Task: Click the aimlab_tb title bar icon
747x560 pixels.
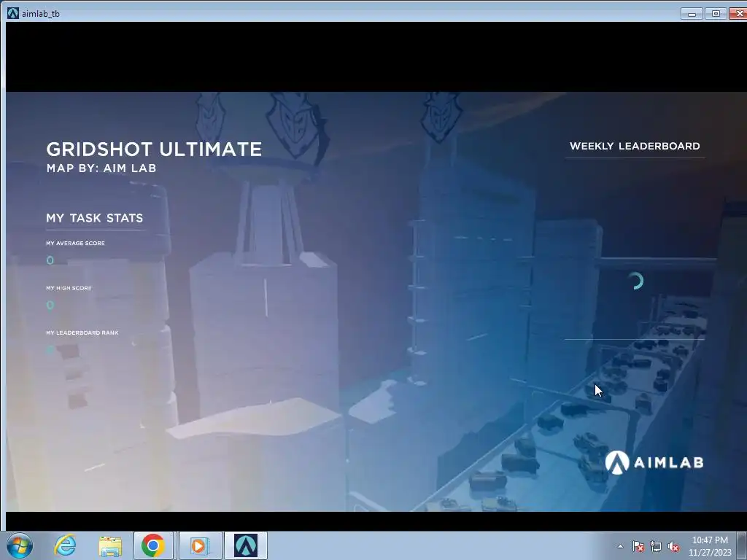Action: tap(13, 13)
